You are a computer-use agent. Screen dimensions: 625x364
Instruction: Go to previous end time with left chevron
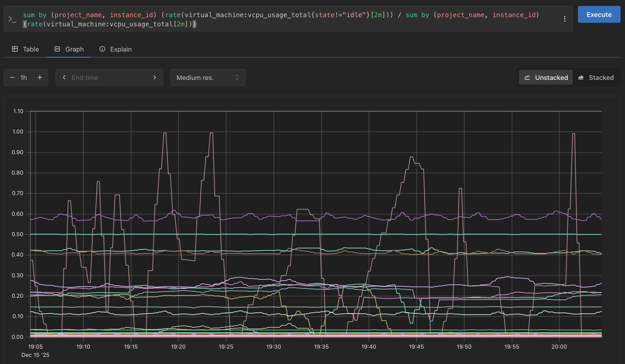coord(64,78)
